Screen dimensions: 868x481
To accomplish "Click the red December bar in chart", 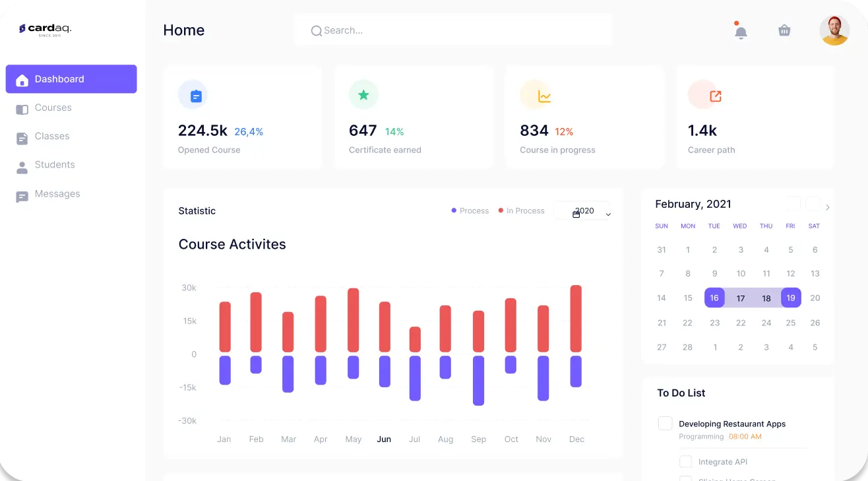I will click(x=576, y=319).
